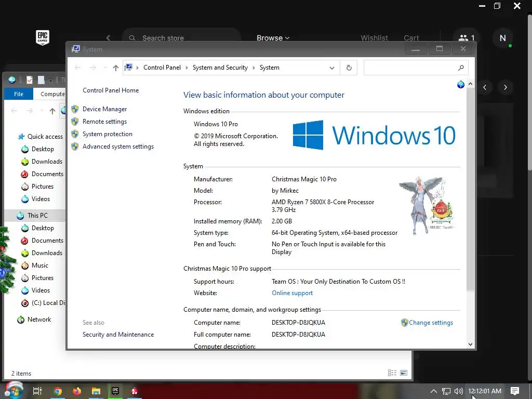
Task: Open File tab in File Explorer
Action: [19, 94]
